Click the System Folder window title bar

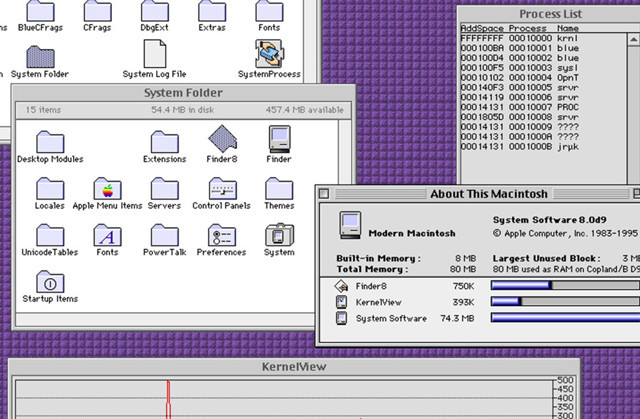click(x=183, y=93)
